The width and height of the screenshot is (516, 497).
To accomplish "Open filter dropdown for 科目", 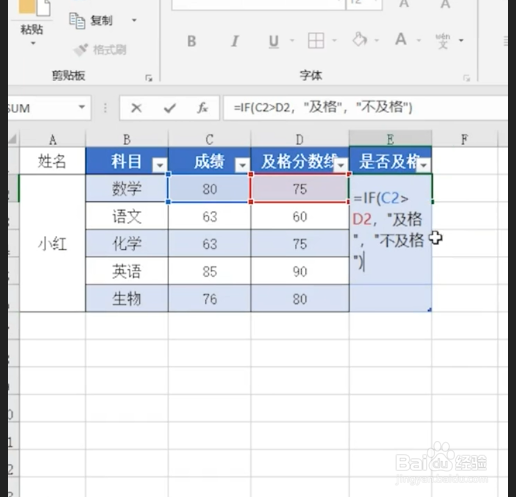I will click(x=160, y=165).
